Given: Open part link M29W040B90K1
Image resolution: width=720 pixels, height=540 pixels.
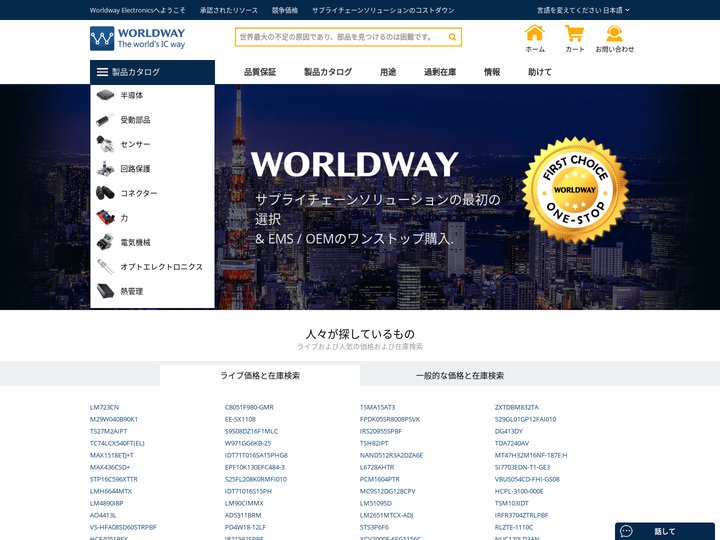Looking at the screenshot, I should click(x=114, y=419).
